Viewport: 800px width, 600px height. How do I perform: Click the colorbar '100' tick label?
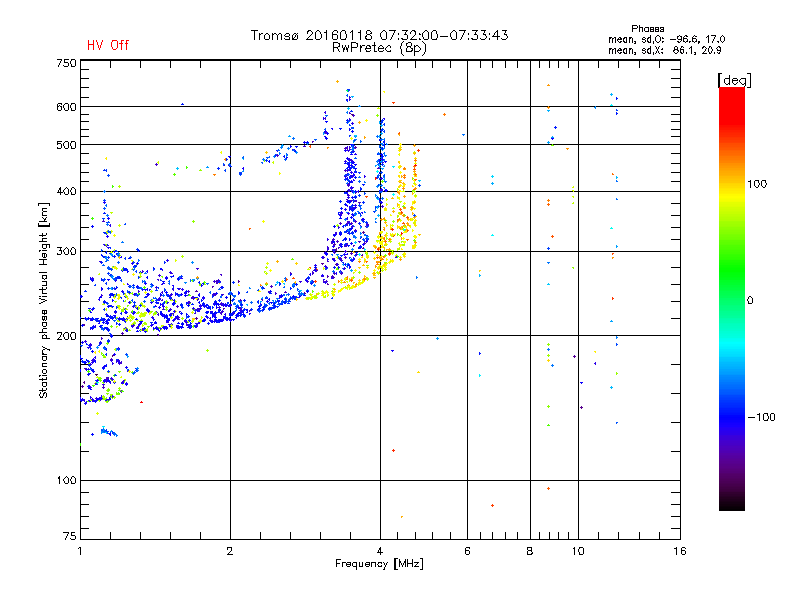point(757,184)
